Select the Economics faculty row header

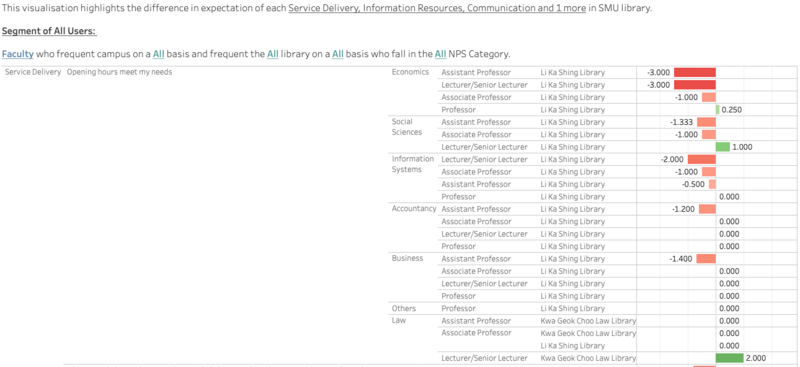tap(410, 72)
